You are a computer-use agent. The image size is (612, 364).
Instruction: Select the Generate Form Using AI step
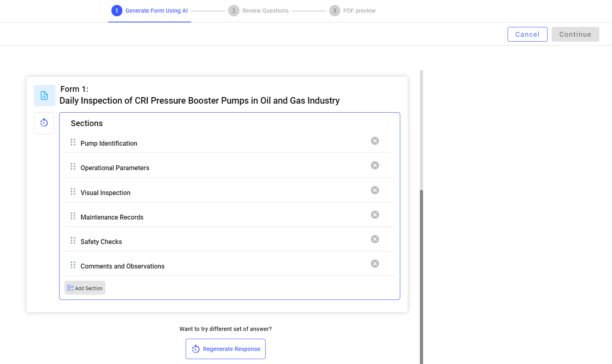(149, 11)
